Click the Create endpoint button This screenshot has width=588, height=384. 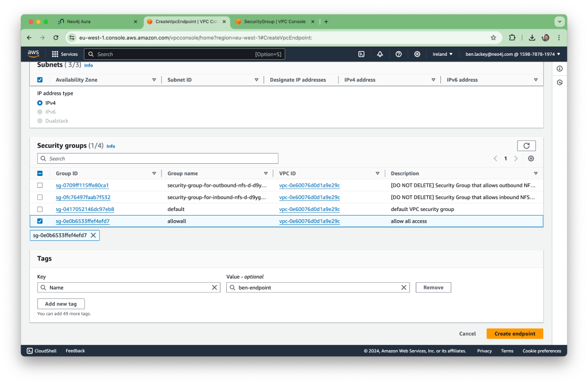(x=514, y=333)
